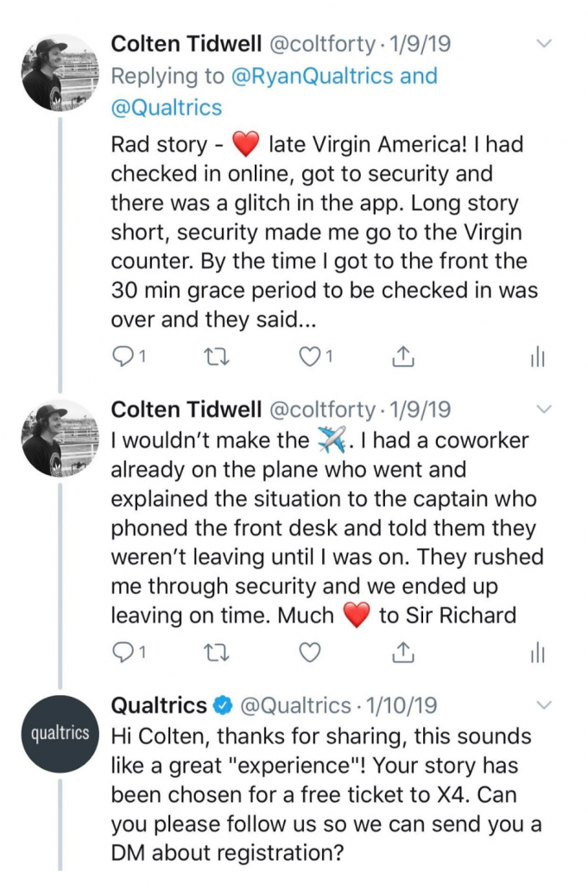Retweet the first Virgin America tweet
This screenshot has width=588, height=884.
coord(216,356)
